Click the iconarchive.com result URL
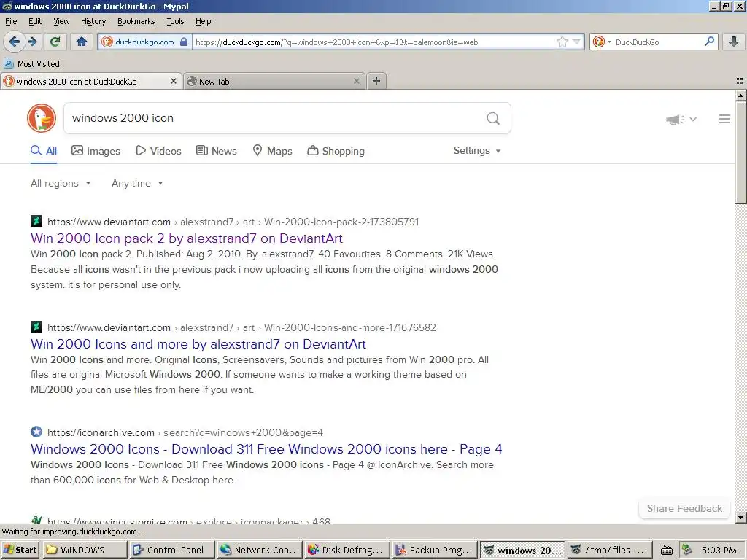Screen dimensions: 747x560 click(185, 432)
